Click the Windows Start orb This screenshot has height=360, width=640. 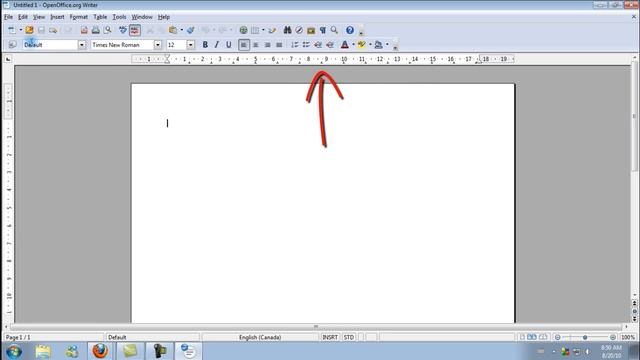pyautogui.click(x=14, y=351)
